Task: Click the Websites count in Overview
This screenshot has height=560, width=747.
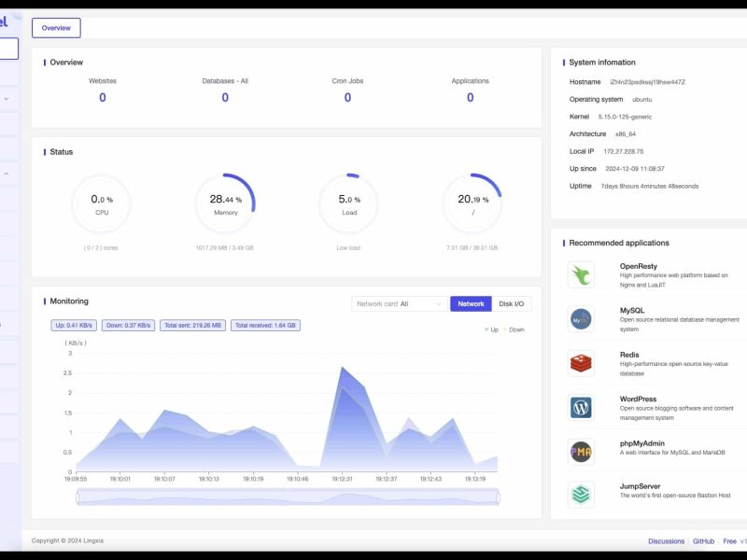Action: [x=103, y=97]
